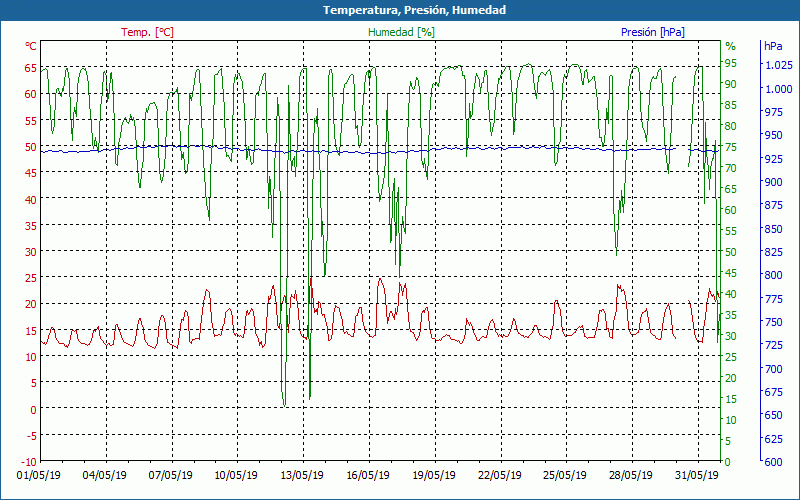Viewport: 800px width, 500px height.
Task: Click the pressure axis value '800'
Action: pos(773,275)
